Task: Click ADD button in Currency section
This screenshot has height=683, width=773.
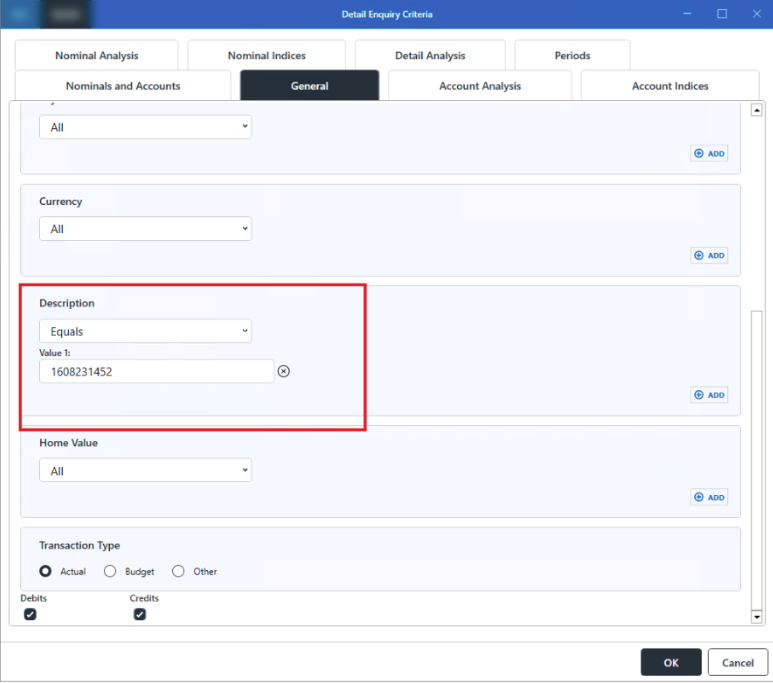Action: point(709,255)
